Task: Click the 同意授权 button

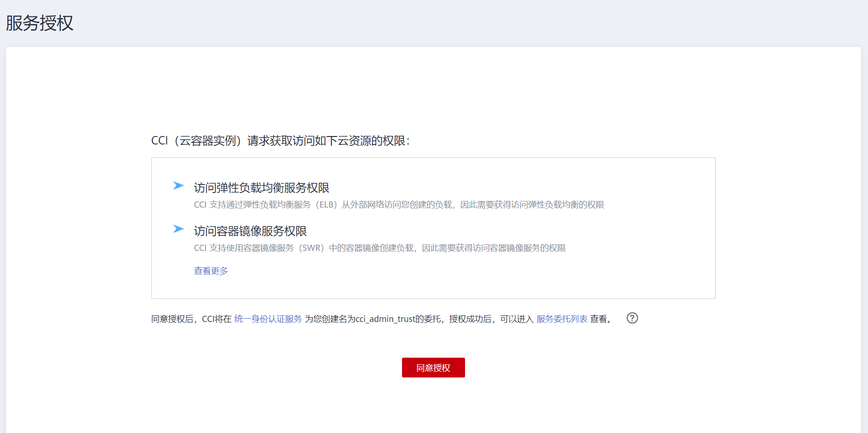Action: click(433, 368)
